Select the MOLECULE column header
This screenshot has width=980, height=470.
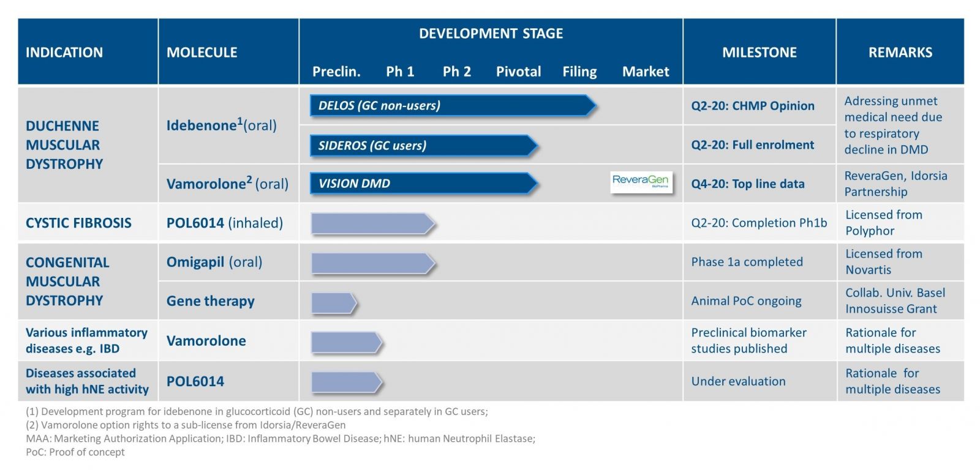pyautogui.click(x=202, y=53)
